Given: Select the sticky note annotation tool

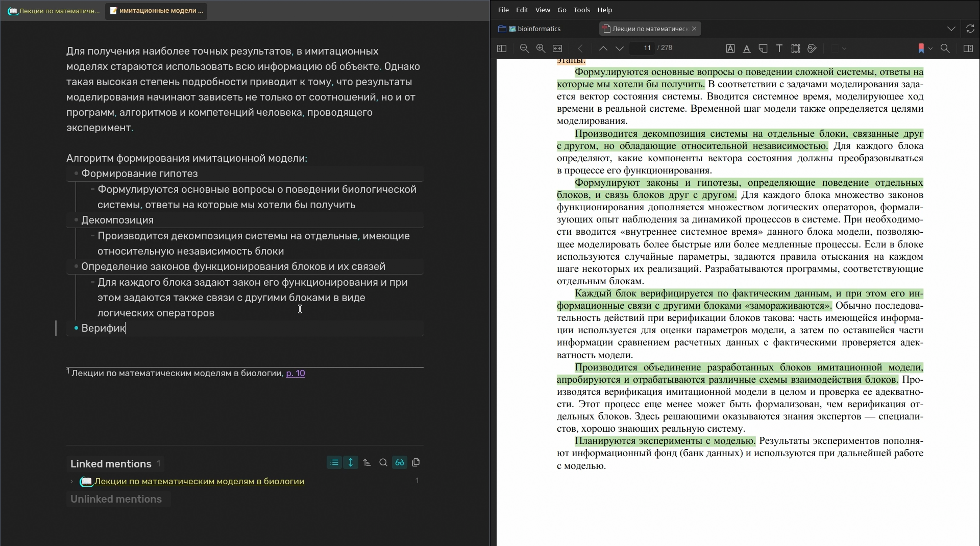Looking at the screenshot, I should point(763,48).
